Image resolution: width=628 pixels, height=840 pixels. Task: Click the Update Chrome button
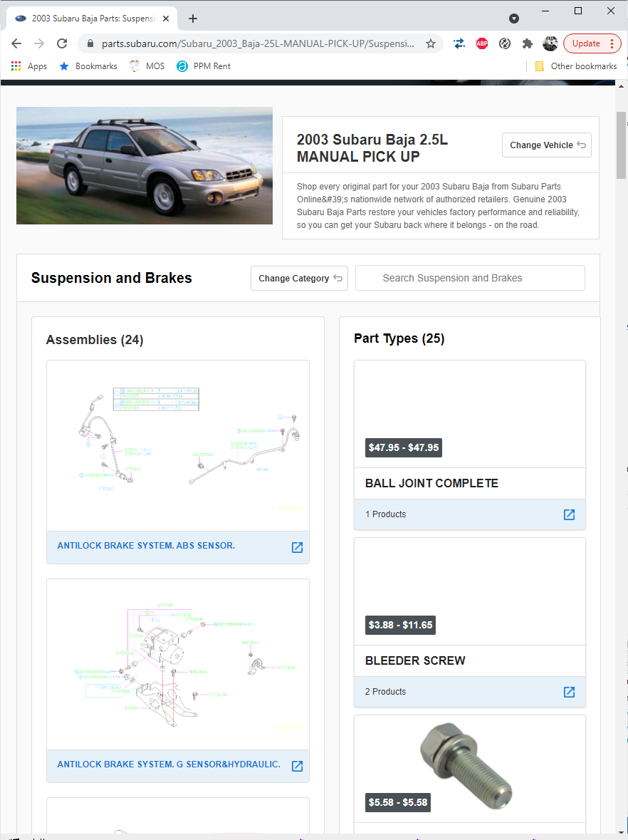[x=592, y=44]
